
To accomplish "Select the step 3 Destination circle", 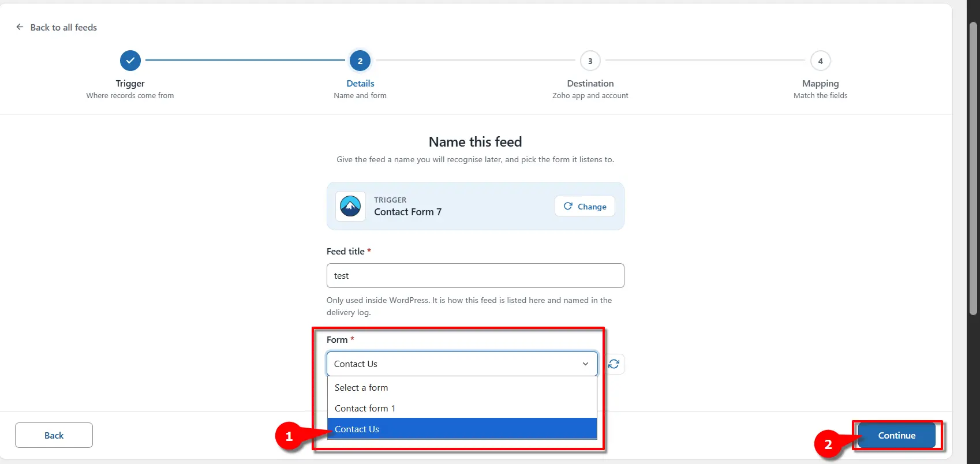I will point(590,61).
